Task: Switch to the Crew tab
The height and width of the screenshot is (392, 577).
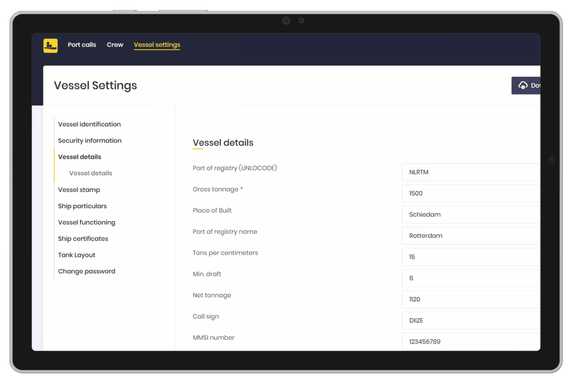Action: [115, 45]
